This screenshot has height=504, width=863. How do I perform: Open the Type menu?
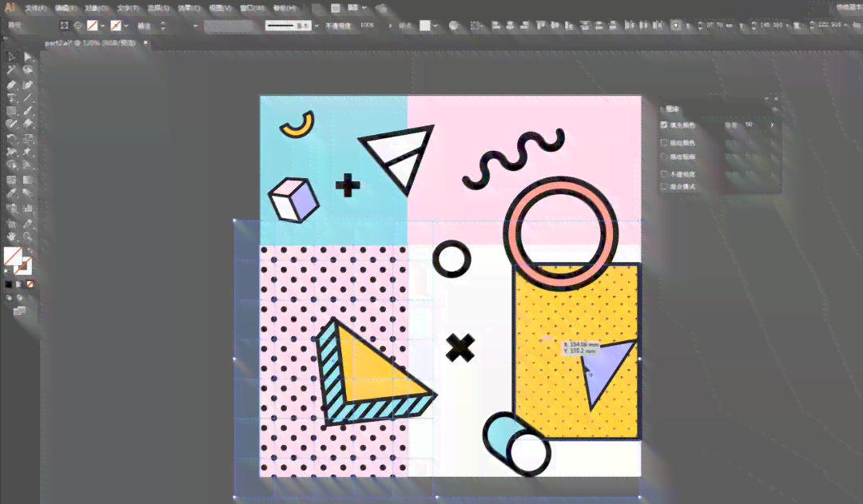[x=127, y=8]
